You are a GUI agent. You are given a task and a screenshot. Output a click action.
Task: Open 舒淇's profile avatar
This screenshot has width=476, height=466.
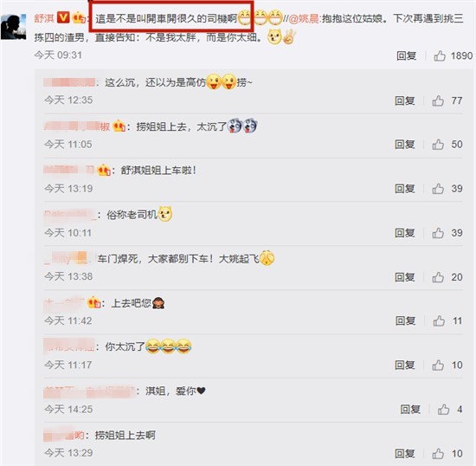pos(13,27)
